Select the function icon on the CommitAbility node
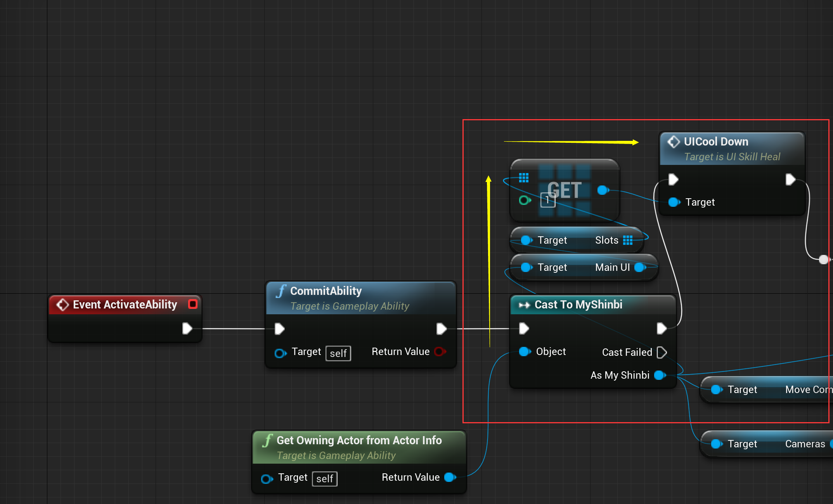 (x=281, y=291)
